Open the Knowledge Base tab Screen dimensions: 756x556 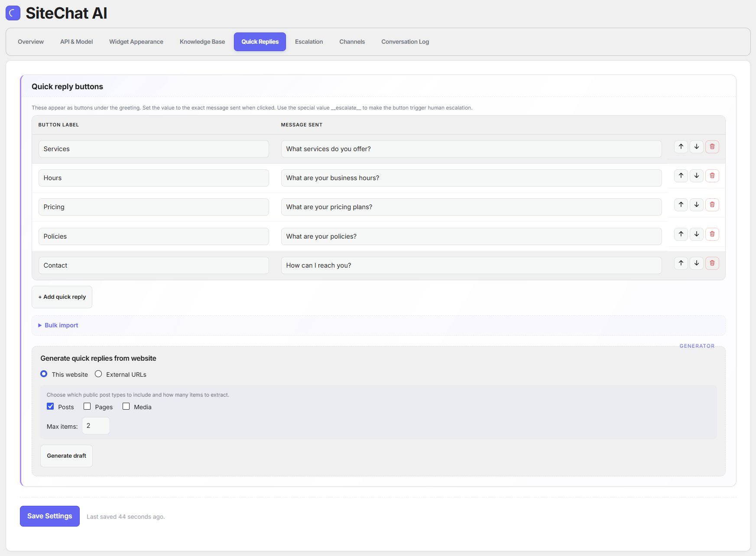click(202, 42)
